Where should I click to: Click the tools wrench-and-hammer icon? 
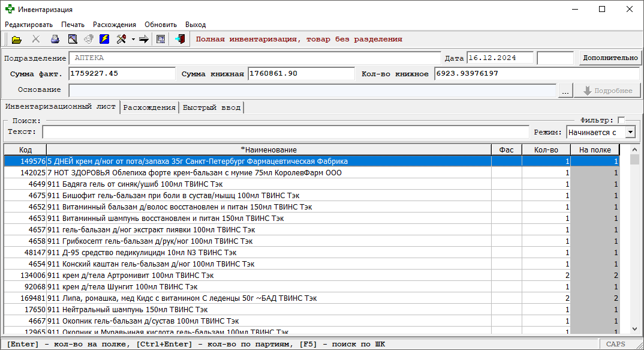click(x=122, y=40)
